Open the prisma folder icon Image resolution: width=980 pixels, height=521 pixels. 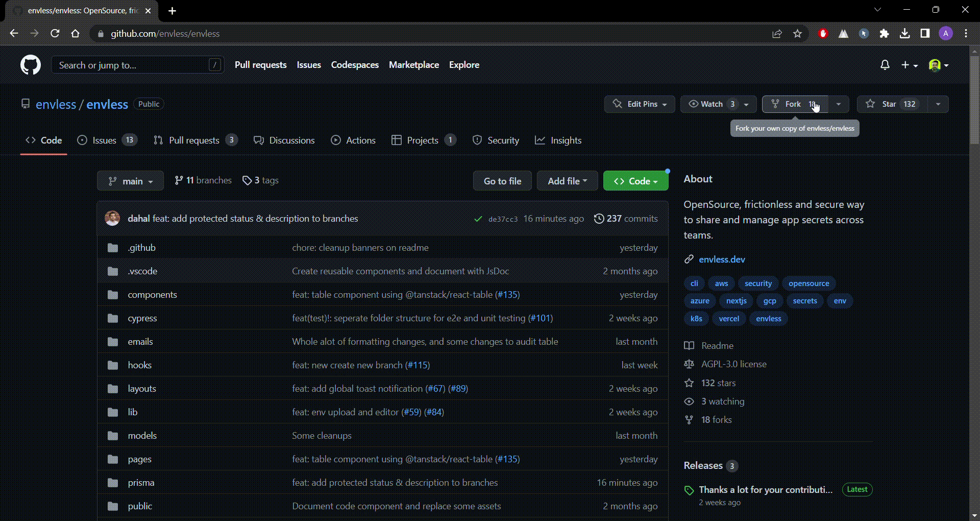click(x=113, y=483)
